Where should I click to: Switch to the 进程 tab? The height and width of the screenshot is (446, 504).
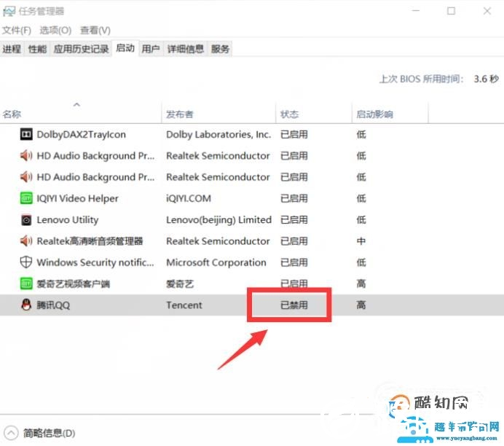12,49
